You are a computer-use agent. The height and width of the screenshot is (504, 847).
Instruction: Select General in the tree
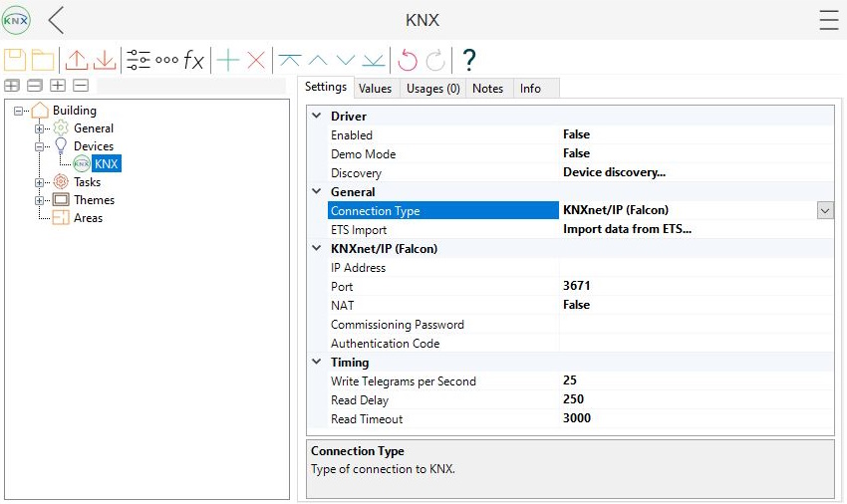point(94,128)
